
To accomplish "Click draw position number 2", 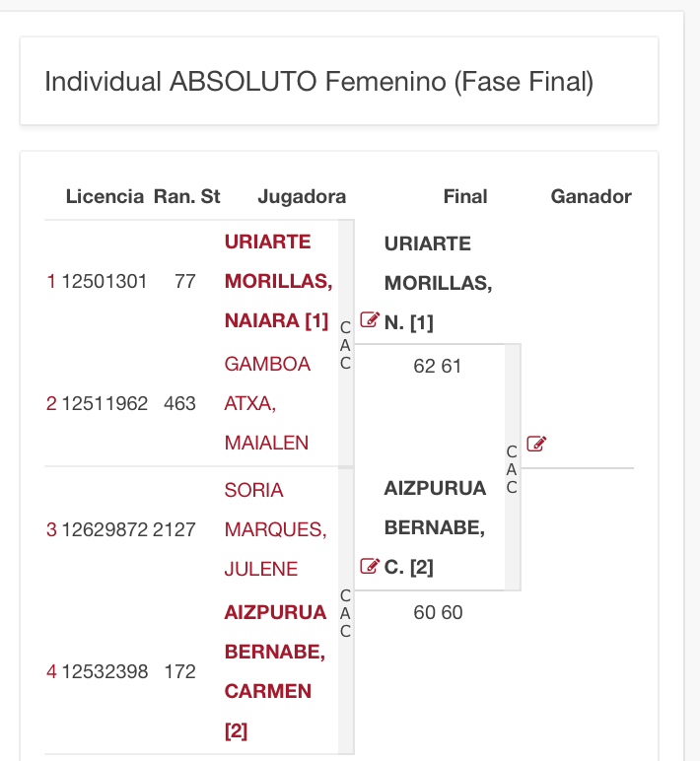I will click(51, 403).
